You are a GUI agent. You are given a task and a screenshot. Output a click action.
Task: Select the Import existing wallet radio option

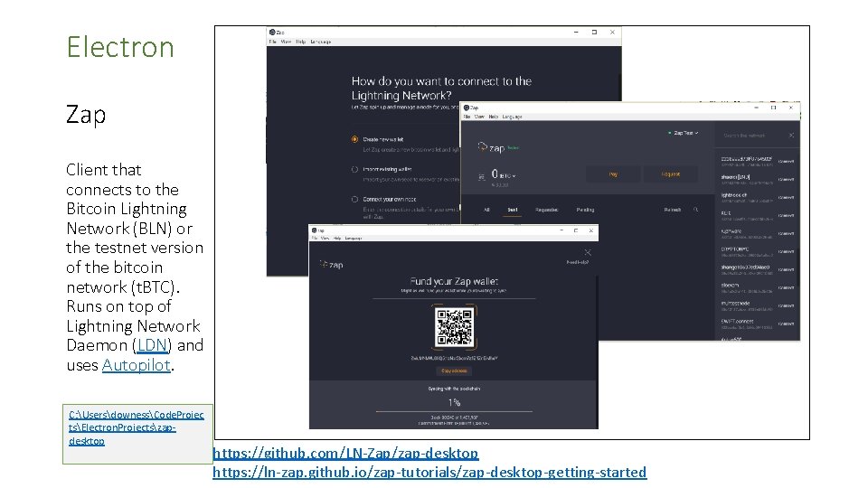tap(354, 169)
